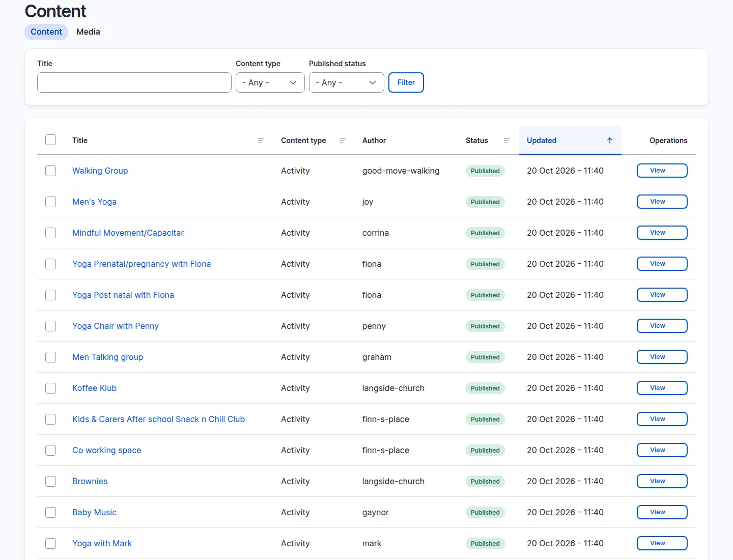Select the Content tab

pos(46,32)
